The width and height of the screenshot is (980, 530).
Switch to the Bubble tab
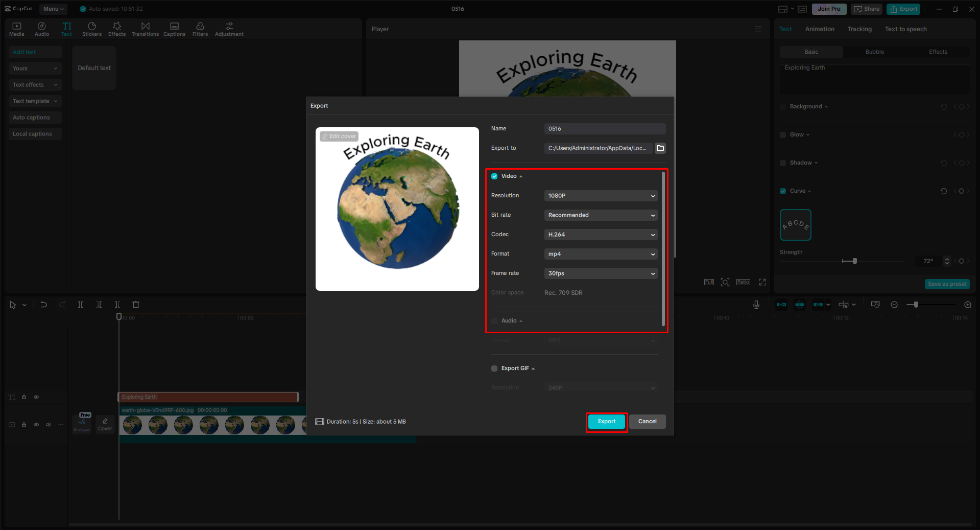874,52
